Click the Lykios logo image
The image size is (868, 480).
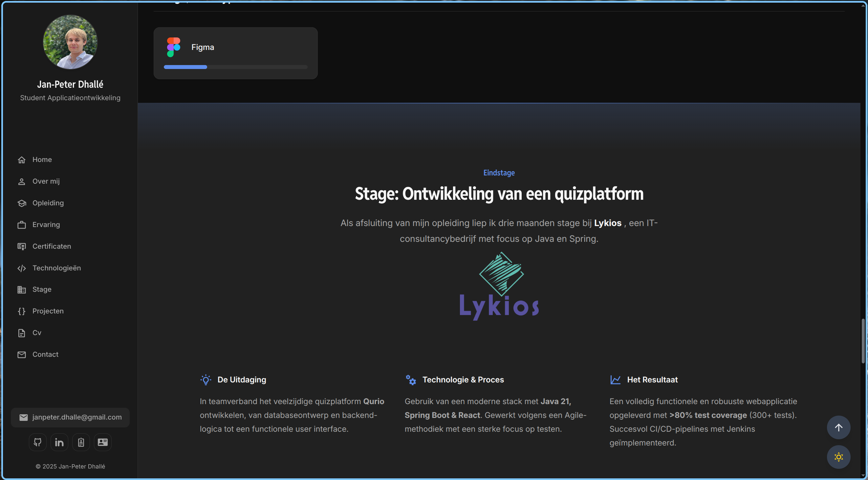[499, 286]
